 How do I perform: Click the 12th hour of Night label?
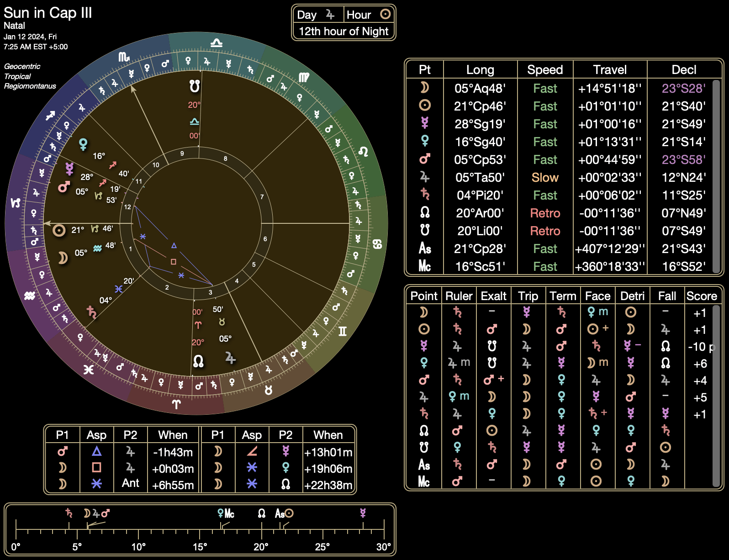tap(343, 32)
